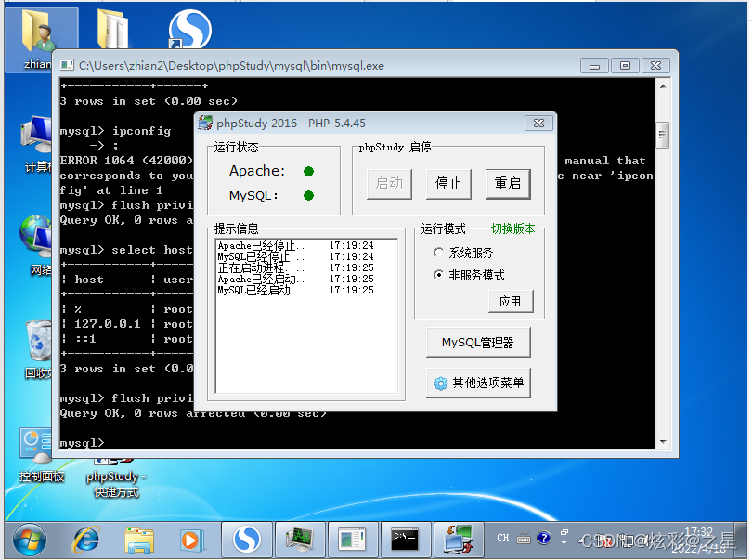The width and height of the screenshot is (752, 560).
Task: Click the console scrollbar down arrow
Action: pyautogui.click(x=663, y=442)
